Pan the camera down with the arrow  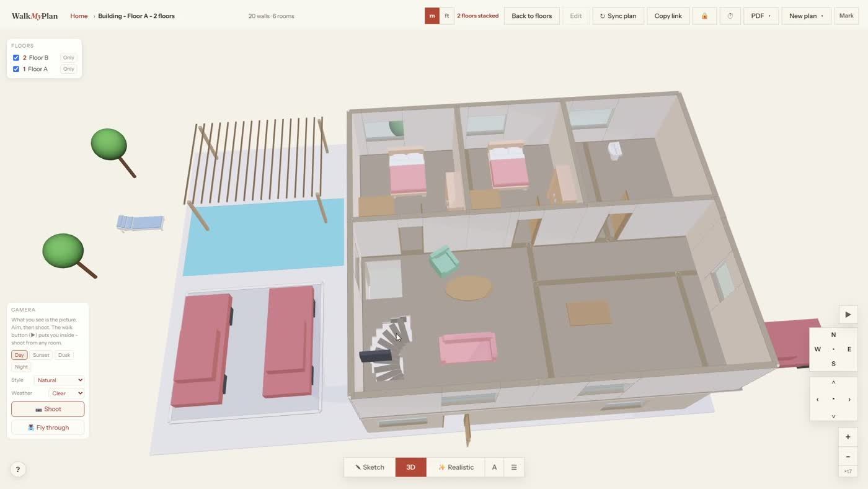(833, 416)
